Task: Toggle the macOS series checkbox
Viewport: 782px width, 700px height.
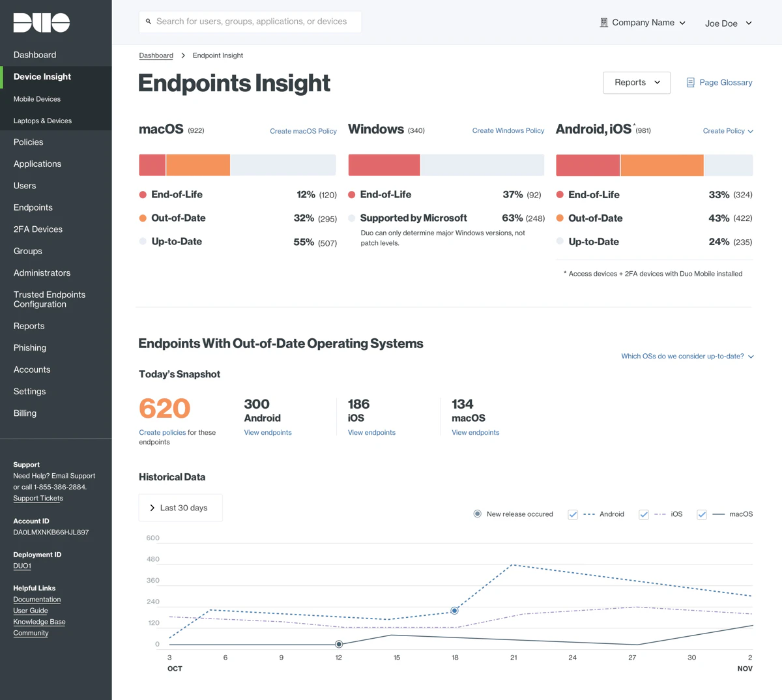Action: click(x=702, y=514)
